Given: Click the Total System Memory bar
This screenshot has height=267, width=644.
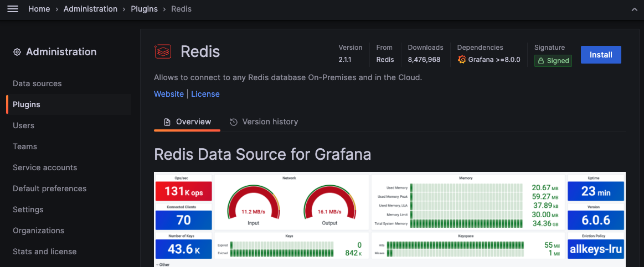Looking at the screenshot, I should [467, 223].
